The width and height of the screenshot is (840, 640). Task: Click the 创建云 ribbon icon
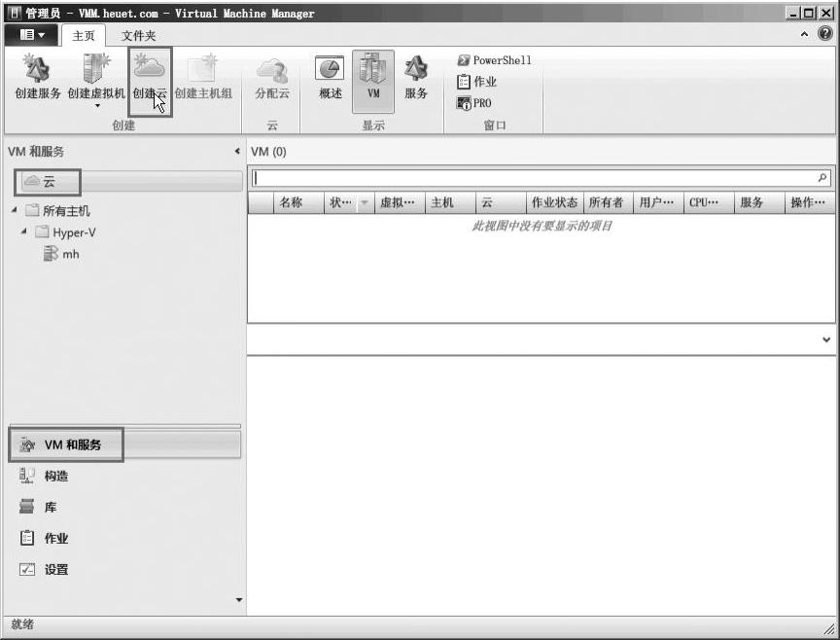click(150, 77)
